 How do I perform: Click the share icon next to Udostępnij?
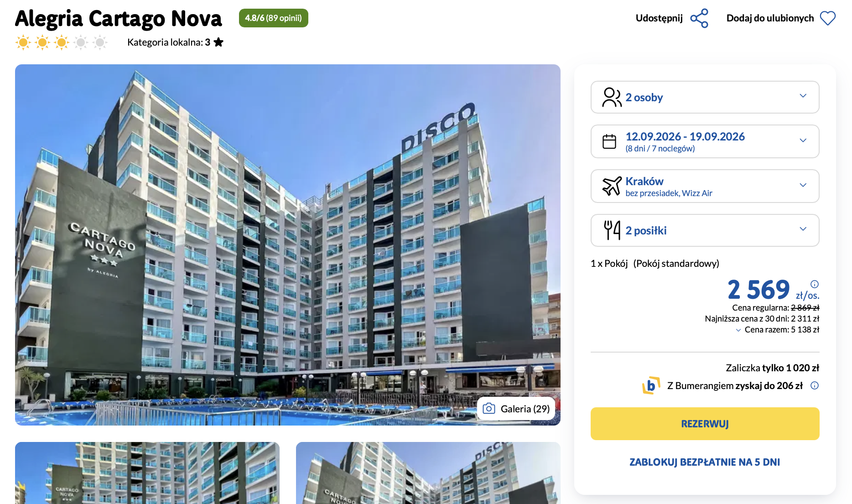pos(699,18)
